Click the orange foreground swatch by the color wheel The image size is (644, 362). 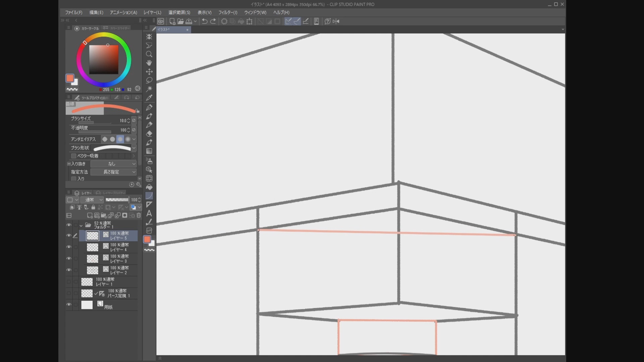point(70,78)
